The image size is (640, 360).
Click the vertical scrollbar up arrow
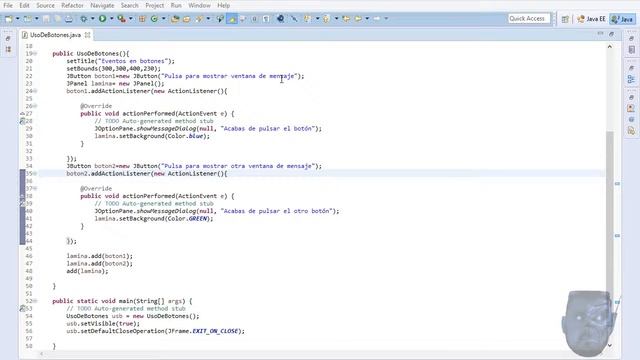609,47
